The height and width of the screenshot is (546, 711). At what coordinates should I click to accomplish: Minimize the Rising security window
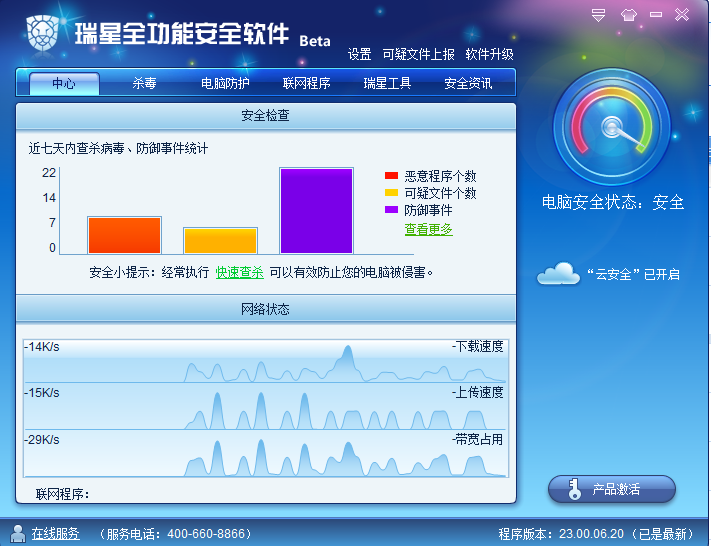(x=656, y=15)
